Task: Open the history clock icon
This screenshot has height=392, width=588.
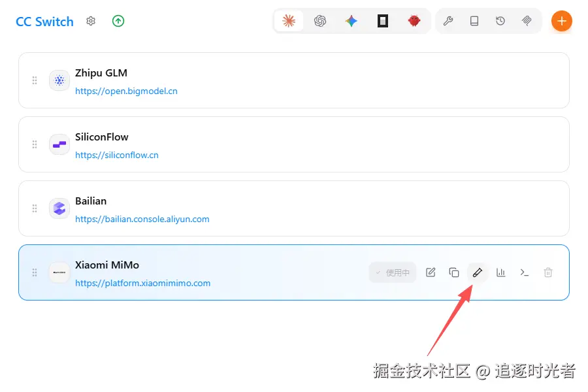Action: pyautogui.click(x=500, y=21)
